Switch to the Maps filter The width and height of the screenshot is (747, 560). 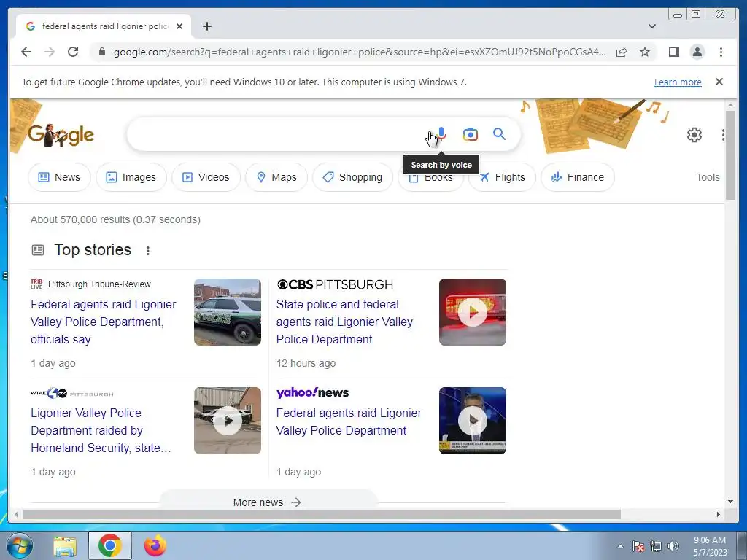276,177
